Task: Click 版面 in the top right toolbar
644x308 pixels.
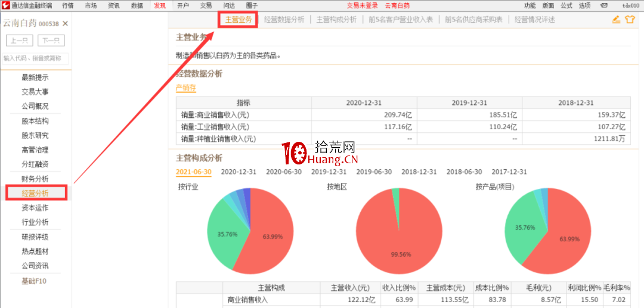Action: (548, 6)
